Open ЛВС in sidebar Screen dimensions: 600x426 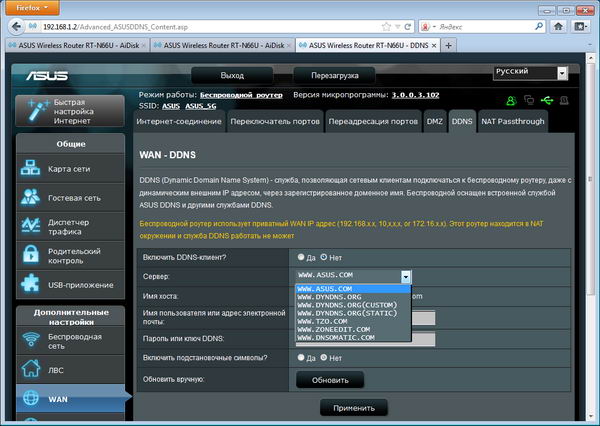(70, 370)
